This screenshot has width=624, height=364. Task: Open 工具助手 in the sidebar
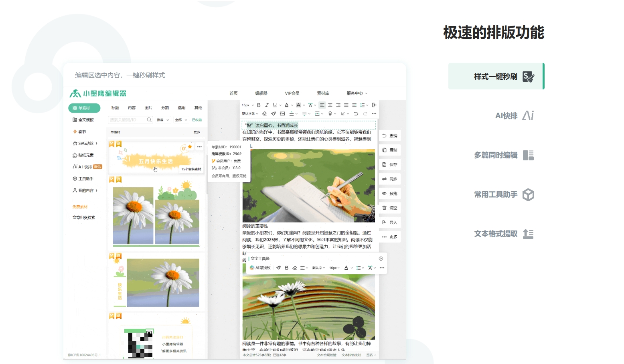point(83,179)
